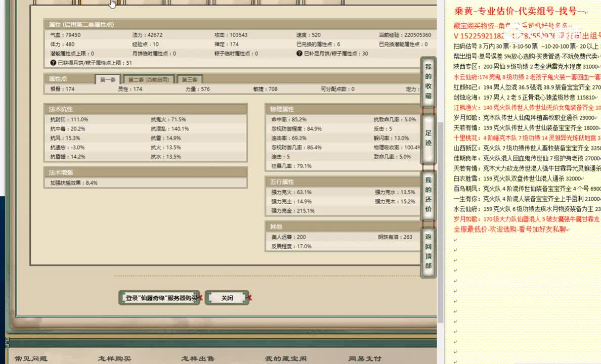The width and height of the screenshot is (601, 364).
Task: Select the 敏捷:708 attribute value
Action: tap(265, 89)
